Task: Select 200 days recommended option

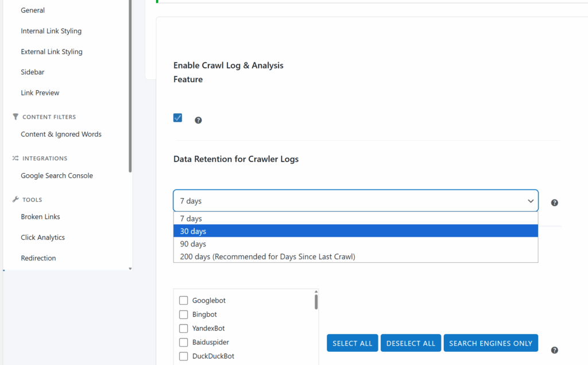Action: tap(355, 256)
